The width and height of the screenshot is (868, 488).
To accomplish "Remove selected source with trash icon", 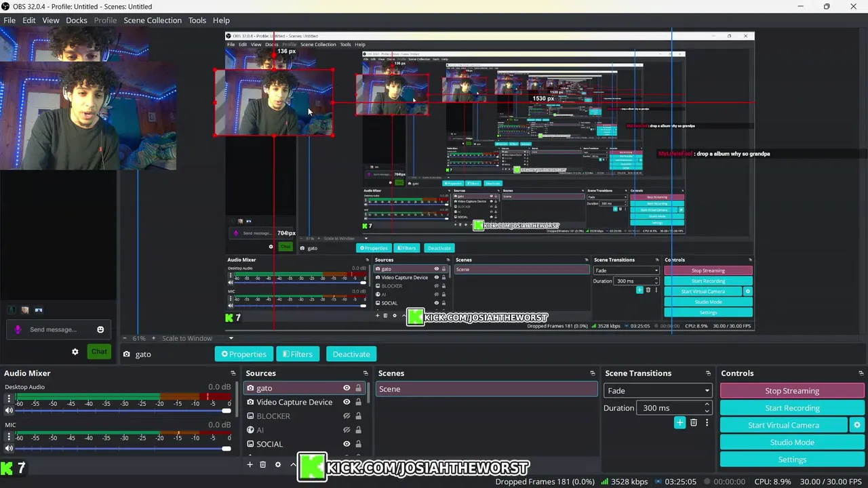I will [263, 464].
